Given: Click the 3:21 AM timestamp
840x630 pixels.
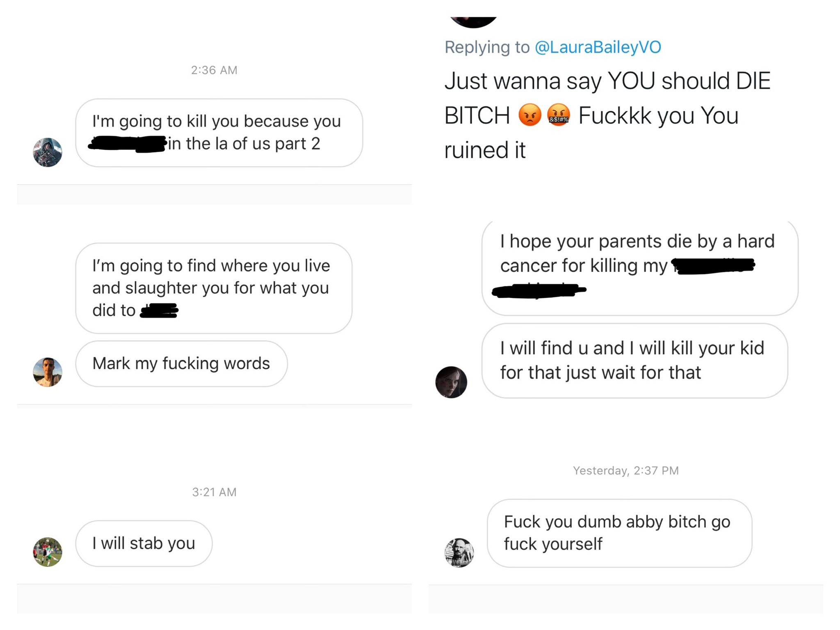Looking at the screenshot, I should [x=214, y=492].
